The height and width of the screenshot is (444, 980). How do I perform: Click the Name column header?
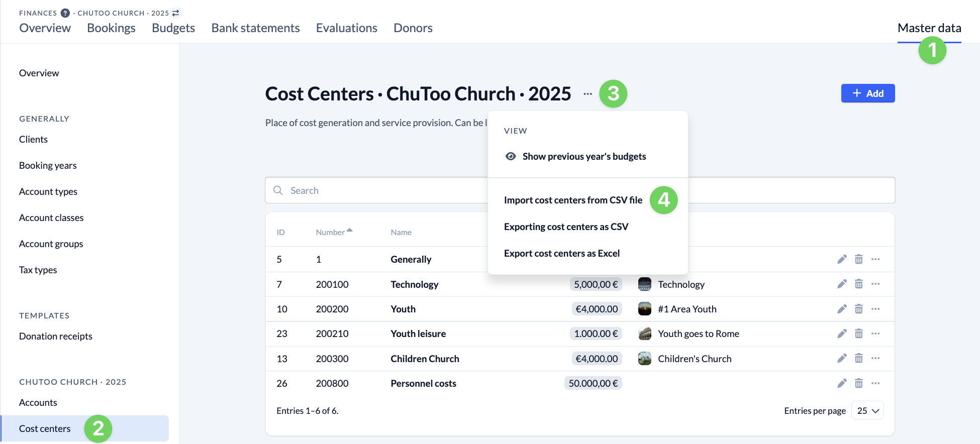(401, 232)
